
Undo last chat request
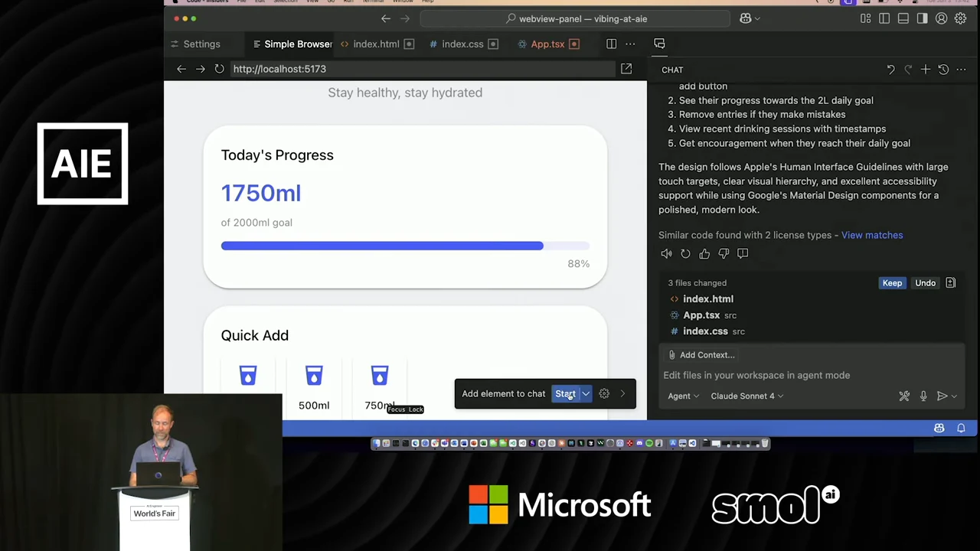coord(890,70)
